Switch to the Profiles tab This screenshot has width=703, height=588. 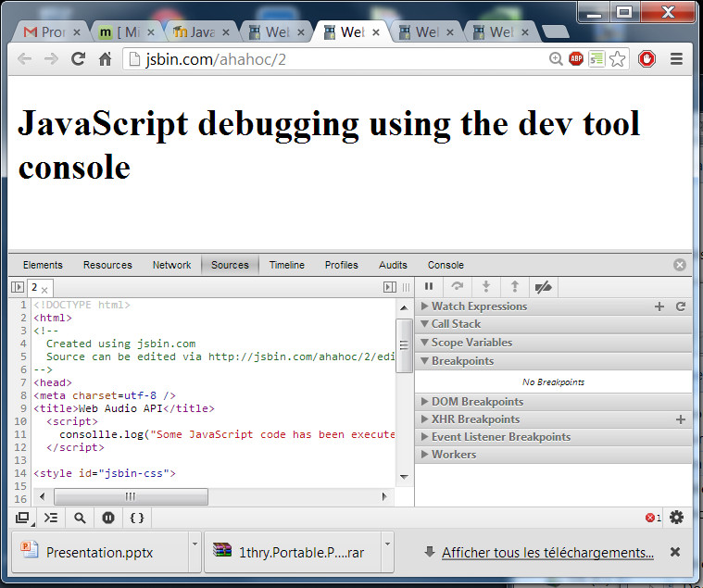coord(342,265)
